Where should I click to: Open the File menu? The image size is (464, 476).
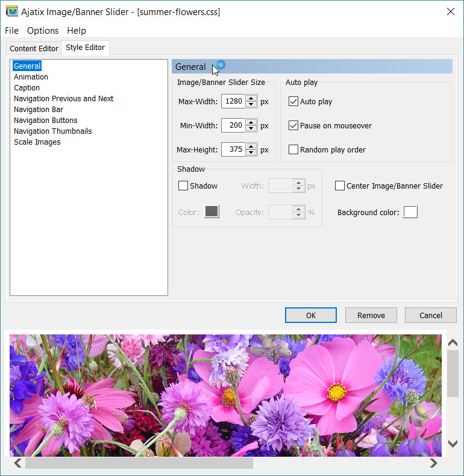click(11, 31)
